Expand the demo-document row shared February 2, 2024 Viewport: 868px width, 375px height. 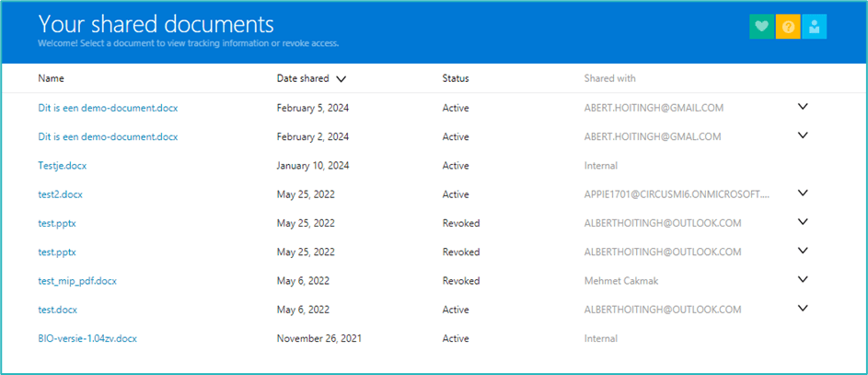click(x=803, y=135)
